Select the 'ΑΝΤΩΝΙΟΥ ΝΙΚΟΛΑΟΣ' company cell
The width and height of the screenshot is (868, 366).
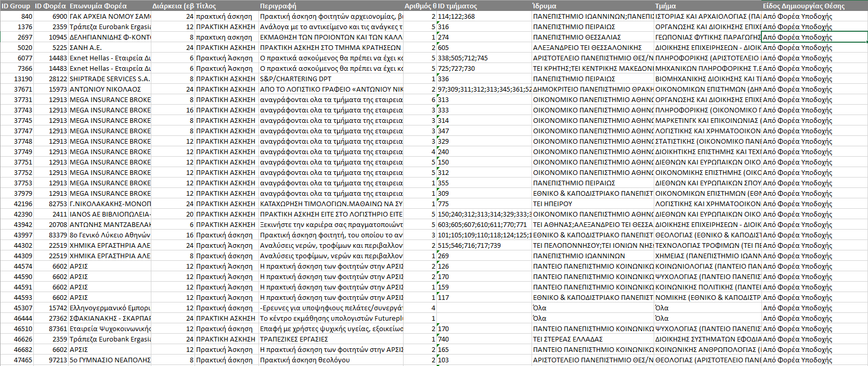point(110,89)
